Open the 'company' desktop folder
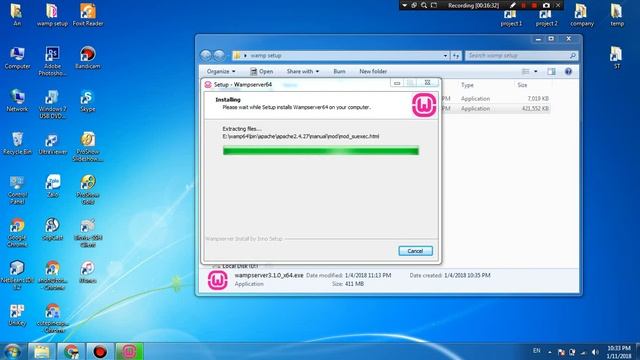Image resolution: width=640 pixels, height=360 pixels. tap(582, 15)
